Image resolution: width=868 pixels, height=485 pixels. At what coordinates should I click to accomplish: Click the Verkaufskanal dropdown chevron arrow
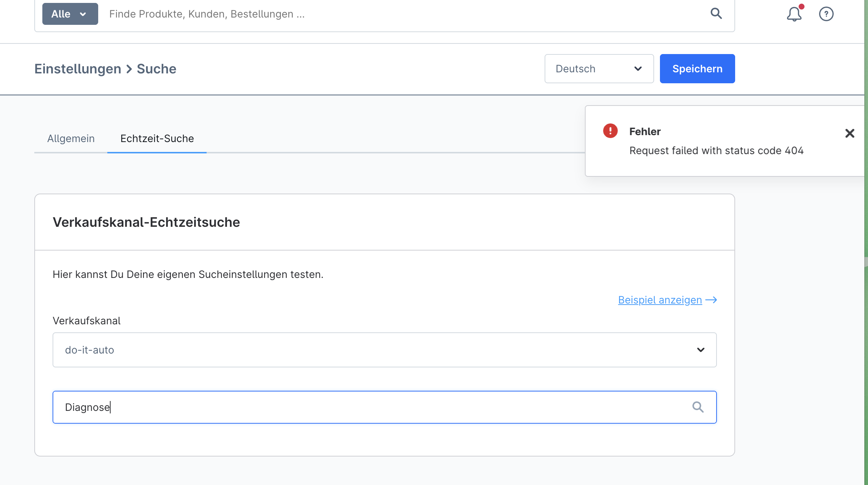point(700,350)
